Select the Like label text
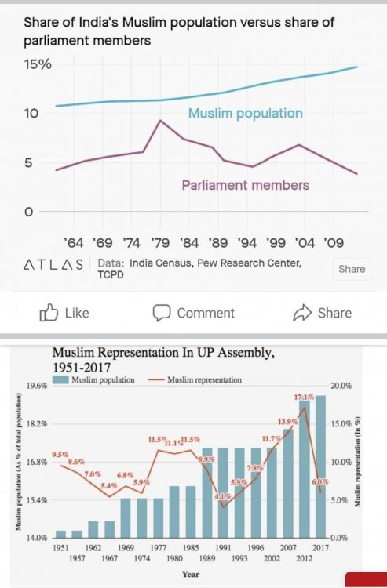Viewport: 387px width, 588px height. click(x=77, y=313)
